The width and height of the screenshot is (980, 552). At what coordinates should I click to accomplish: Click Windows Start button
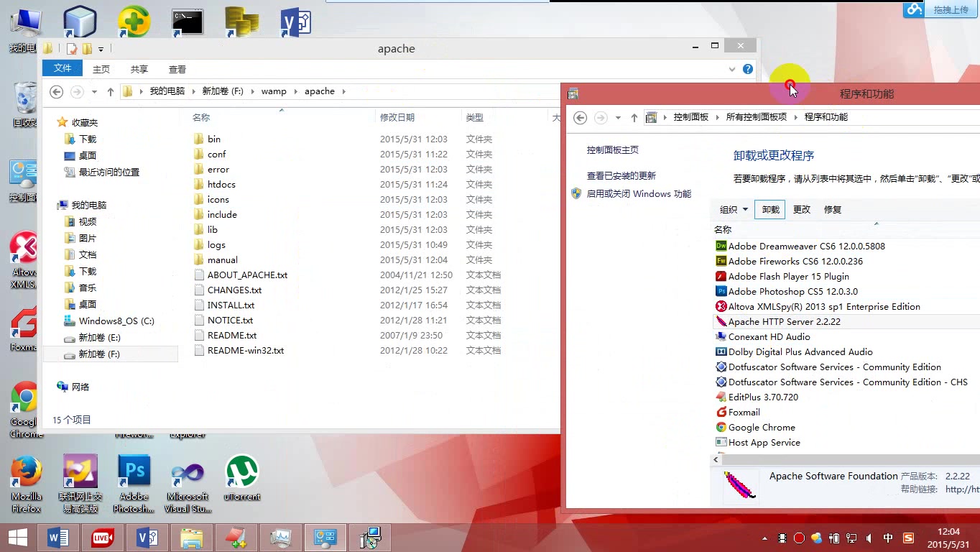click(x=17, y=538)
